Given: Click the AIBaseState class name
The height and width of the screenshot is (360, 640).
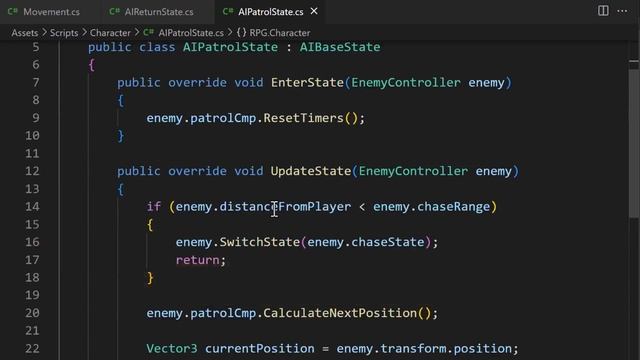Looking at the screenshot, I should click(340, 47).
